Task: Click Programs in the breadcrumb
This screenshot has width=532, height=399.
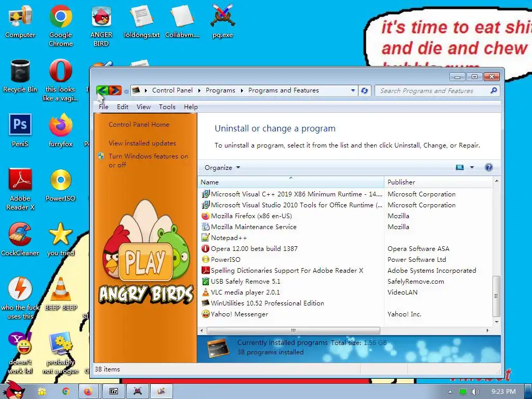Action: [x=220, y=90]
